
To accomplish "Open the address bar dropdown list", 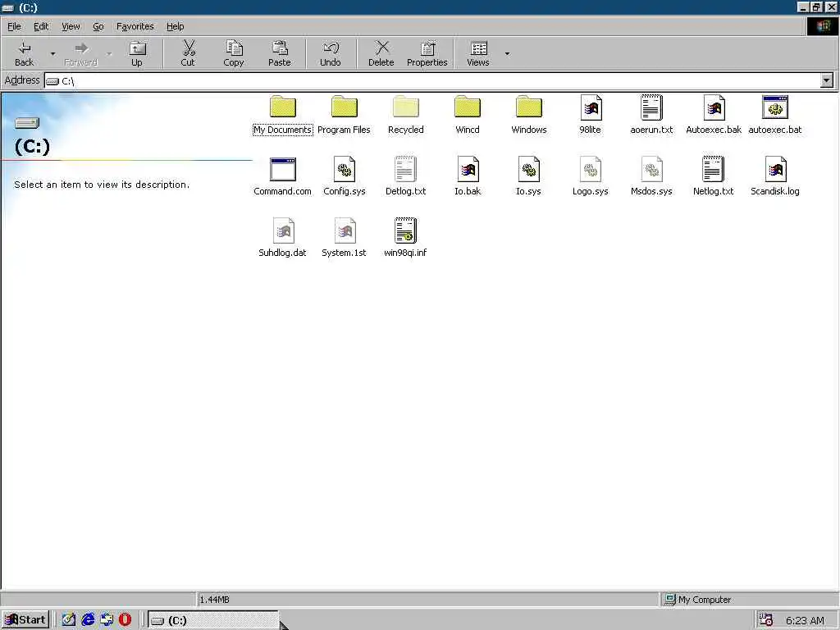I will coord(827,80).
